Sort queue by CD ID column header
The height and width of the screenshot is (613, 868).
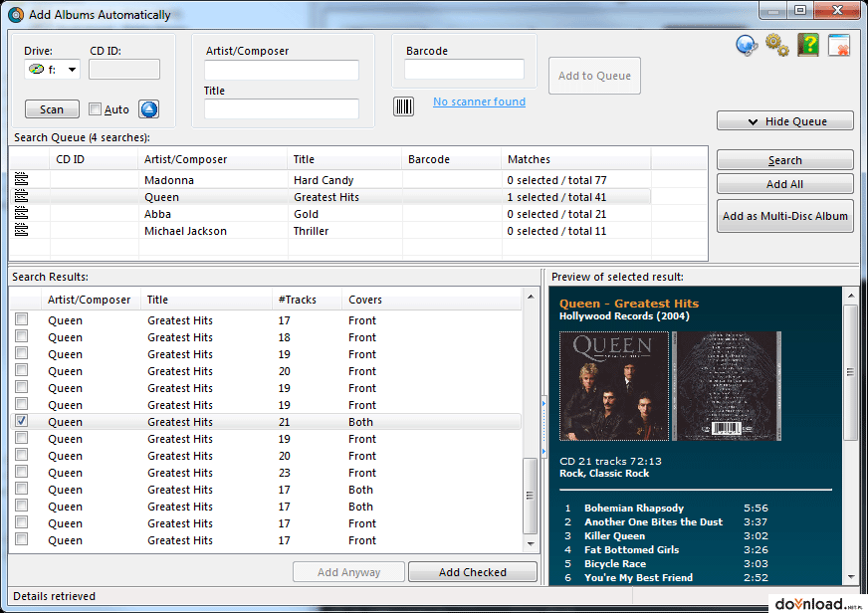(x=94, y=159)
